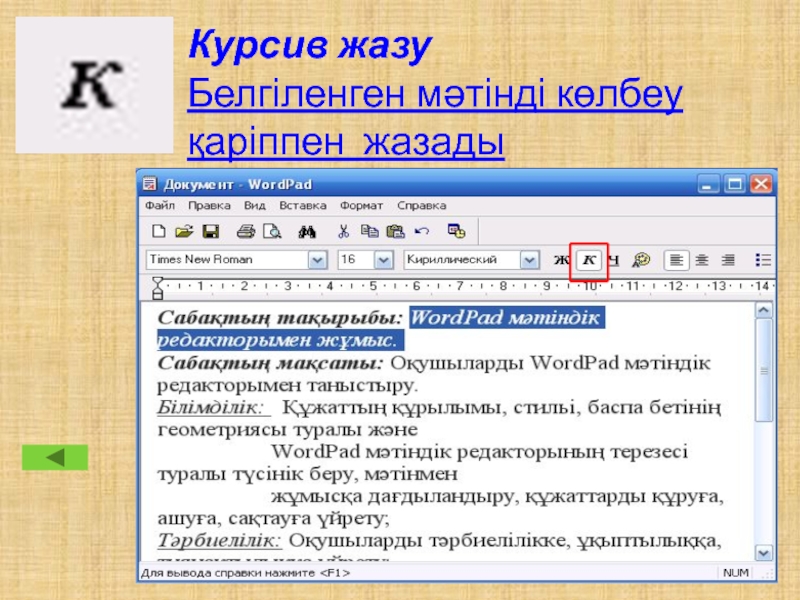Create a new document with the New icon
This screenshot has width=800, height=600.
coord(158,232)
